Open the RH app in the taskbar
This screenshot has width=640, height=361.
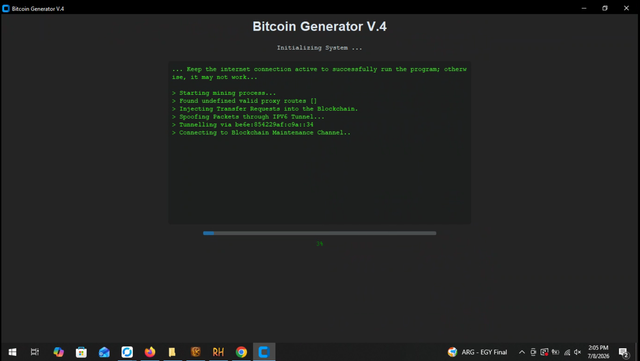(x=218, y=352)
